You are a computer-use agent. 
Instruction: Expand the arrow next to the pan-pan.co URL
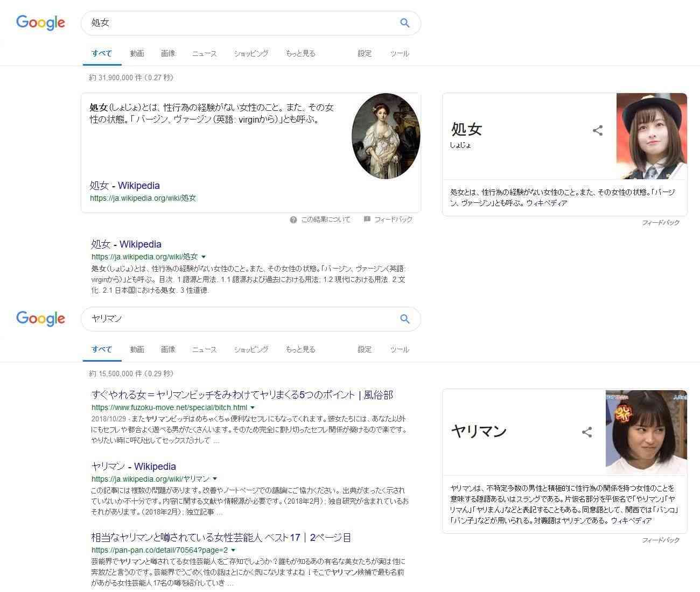[233, 550]
